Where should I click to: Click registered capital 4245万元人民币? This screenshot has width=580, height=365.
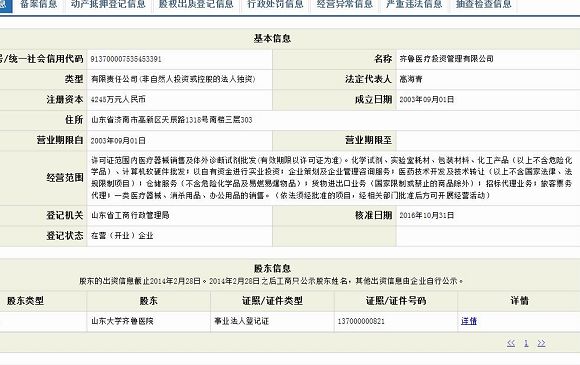coord(118,99)
